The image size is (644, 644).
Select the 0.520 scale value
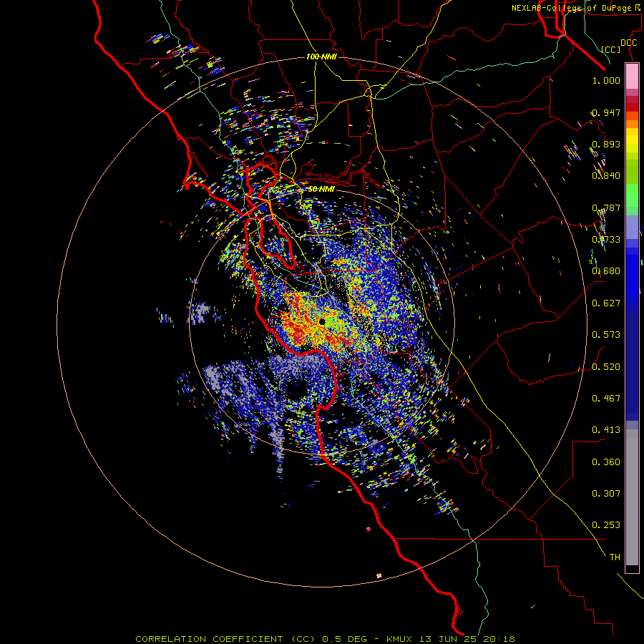[x=606, y=367]
